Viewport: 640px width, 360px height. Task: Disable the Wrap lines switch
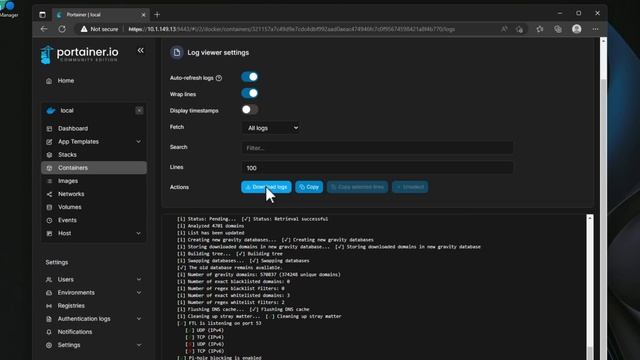click(249, 93)
